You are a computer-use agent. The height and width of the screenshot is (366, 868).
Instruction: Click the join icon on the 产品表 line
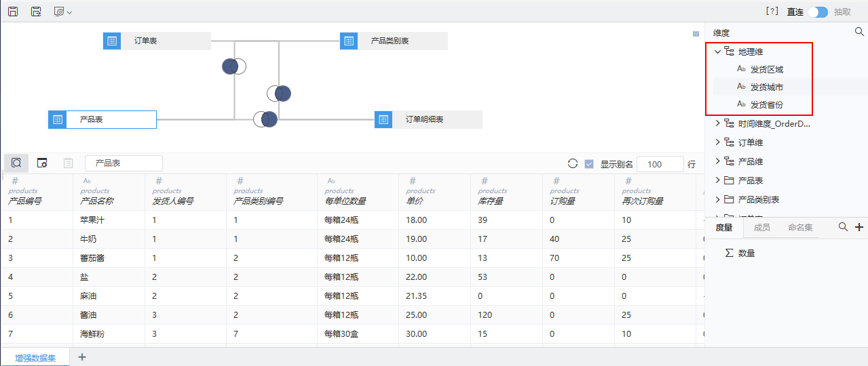[x=265, y=119]
